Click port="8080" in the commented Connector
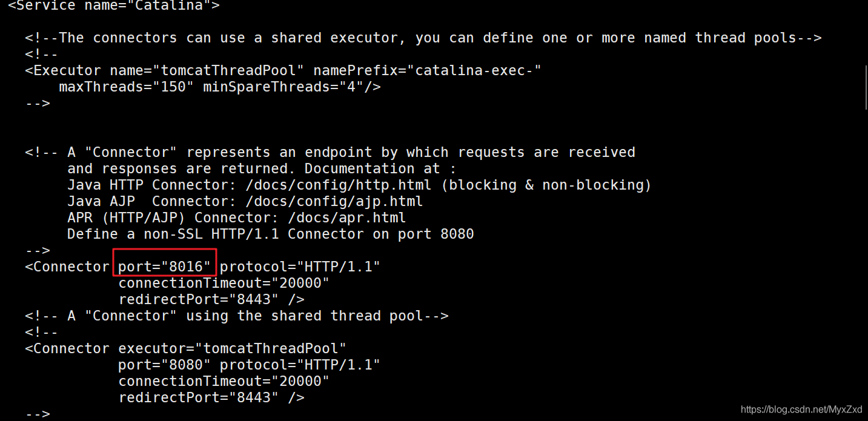The image size is (868, 421). (x=164, y=365)
